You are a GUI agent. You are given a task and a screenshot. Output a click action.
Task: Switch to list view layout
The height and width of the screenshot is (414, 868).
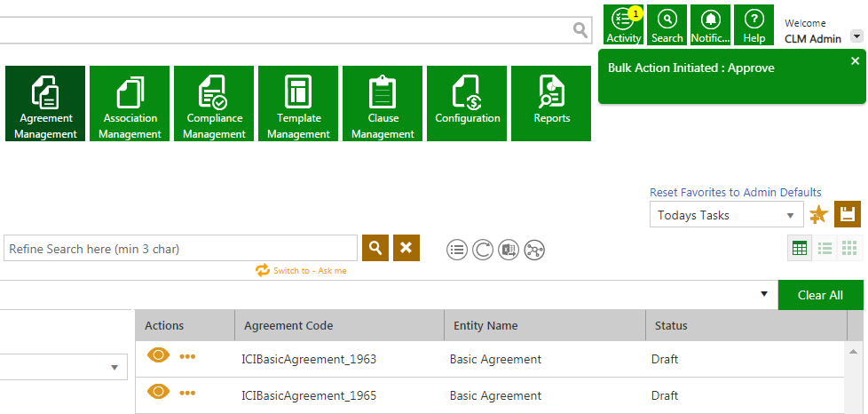pyautogui.click(x=825, y=249)
